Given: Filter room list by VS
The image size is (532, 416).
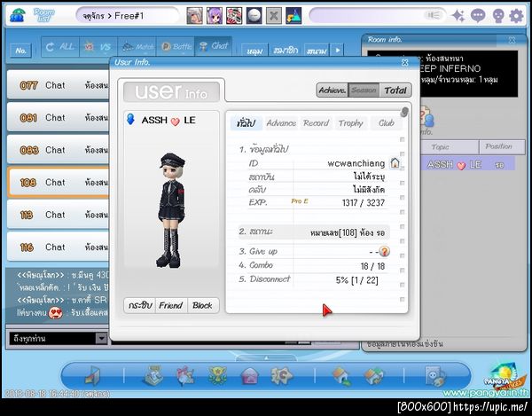Looking at the screenshot, I should [x=98, y=46].
